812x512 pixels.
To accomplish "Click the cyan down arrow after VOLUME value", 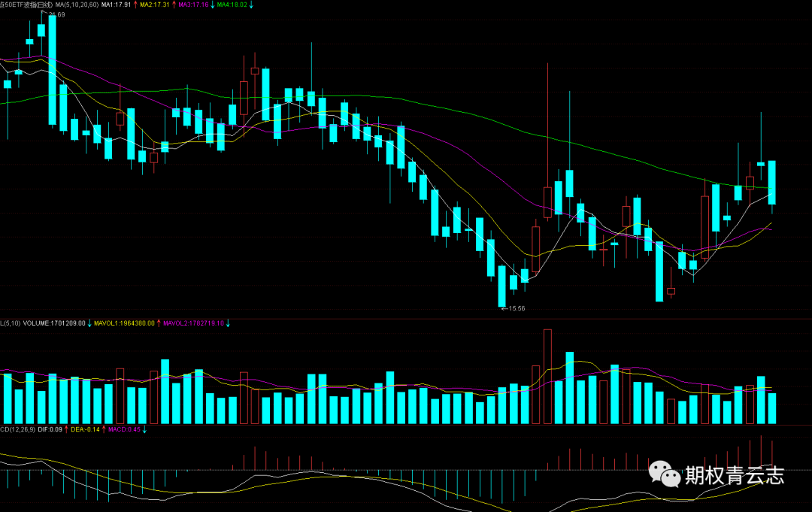I will [89, 323].
